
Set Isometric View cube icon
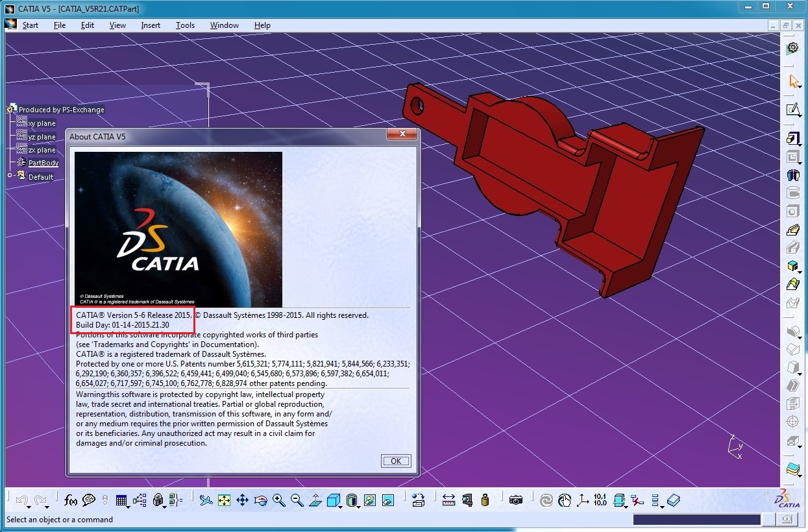tap(334, 500)
